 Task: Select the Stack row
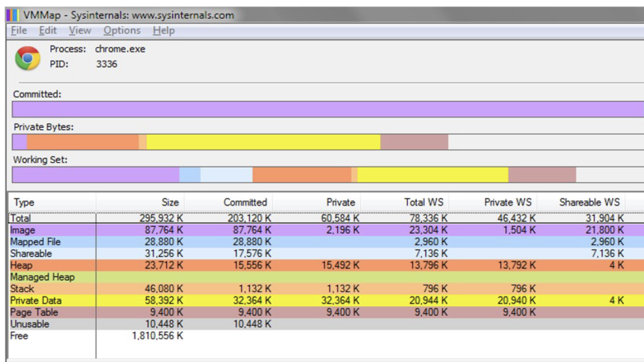pyautogui.click(x=326, y=289)
